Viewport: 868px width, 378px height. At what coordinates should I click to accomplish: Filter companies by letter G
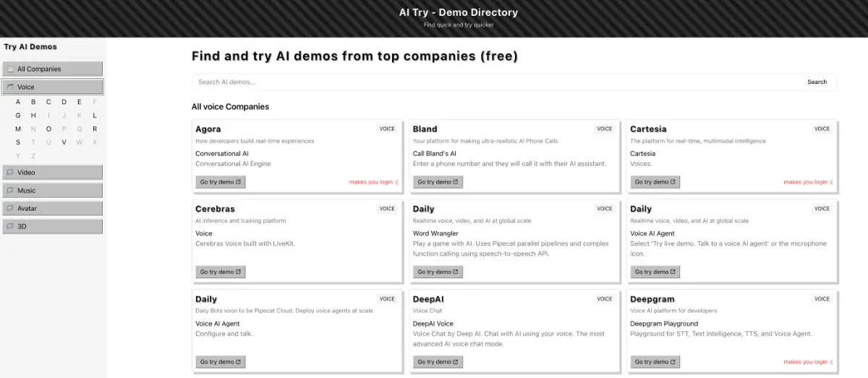click(x=18, y=115)
